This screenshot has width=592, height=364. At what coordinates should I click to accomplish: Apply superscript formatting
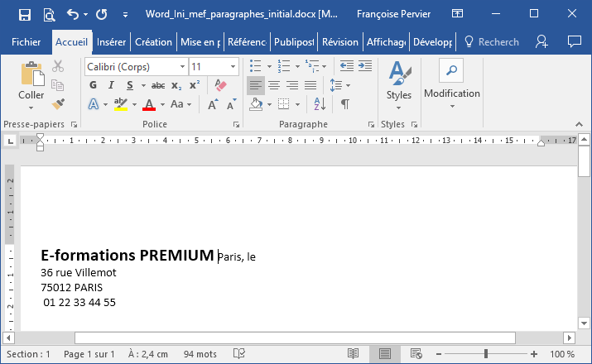pos(195,85)
